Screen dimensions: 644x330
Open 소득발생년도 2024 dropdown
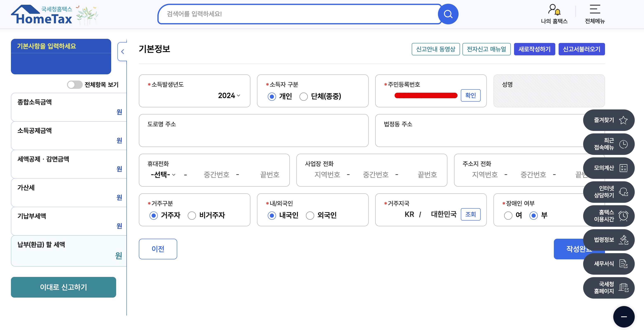[229, 96]
